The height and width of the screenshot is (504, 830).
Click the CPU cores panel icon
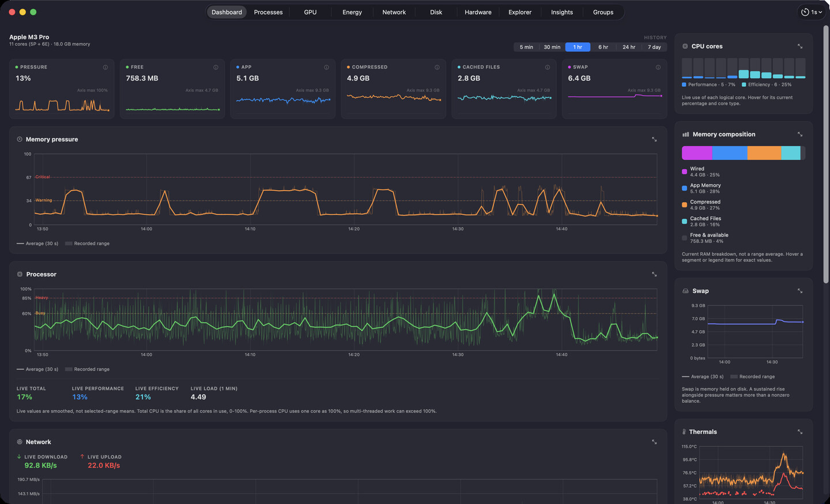pos(685,46)
